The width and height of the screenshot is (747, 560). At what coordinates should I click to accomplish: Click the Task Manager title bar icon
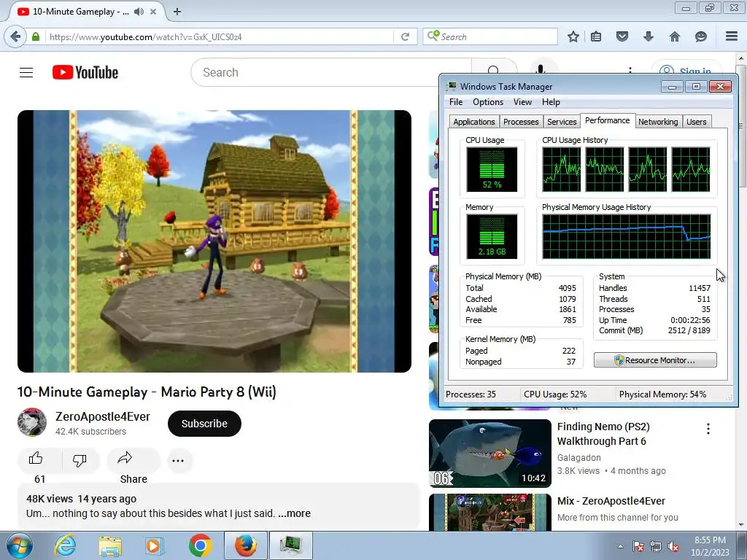[451, 86]
